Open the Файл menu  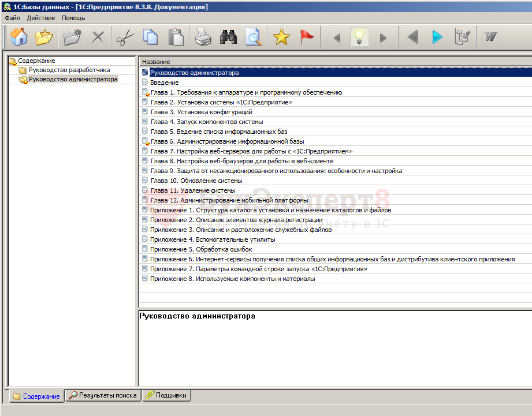click(x=12, y=18)
